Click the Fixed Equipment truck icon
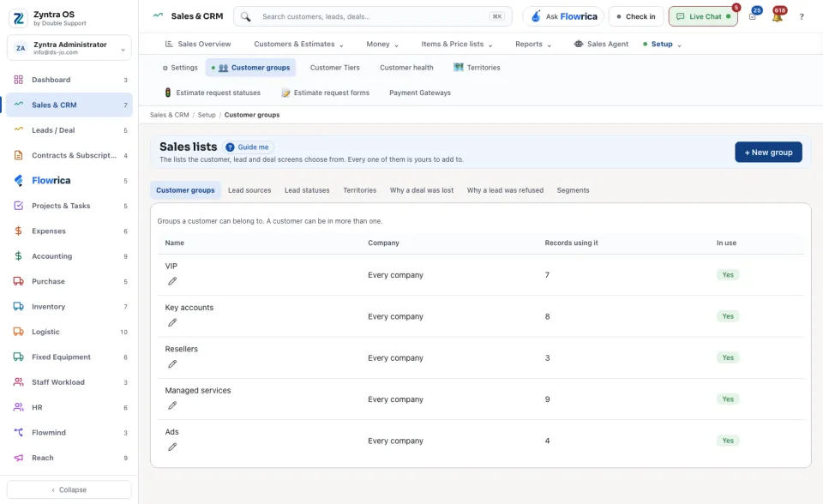Image resolution: width=823 pixels, height=504 pixels. click(18, 357)
